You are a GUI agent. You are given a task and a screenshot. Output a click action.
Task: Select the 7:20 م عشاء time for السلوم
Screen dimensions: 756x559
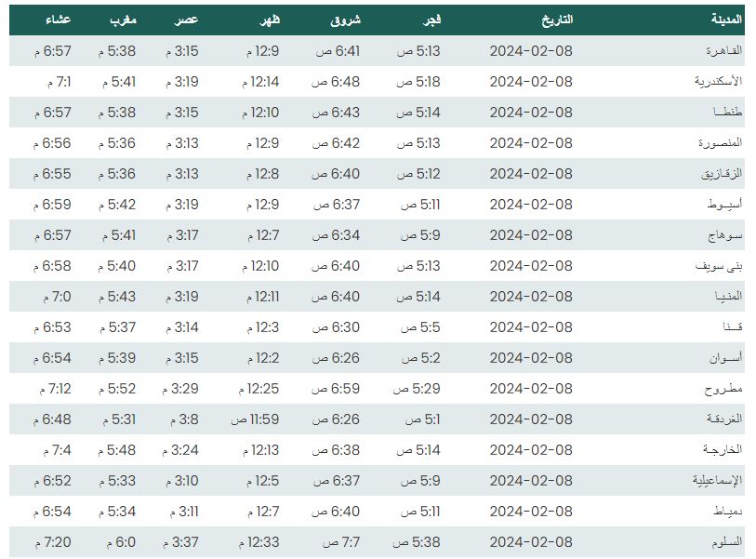(x=53, y=542)
